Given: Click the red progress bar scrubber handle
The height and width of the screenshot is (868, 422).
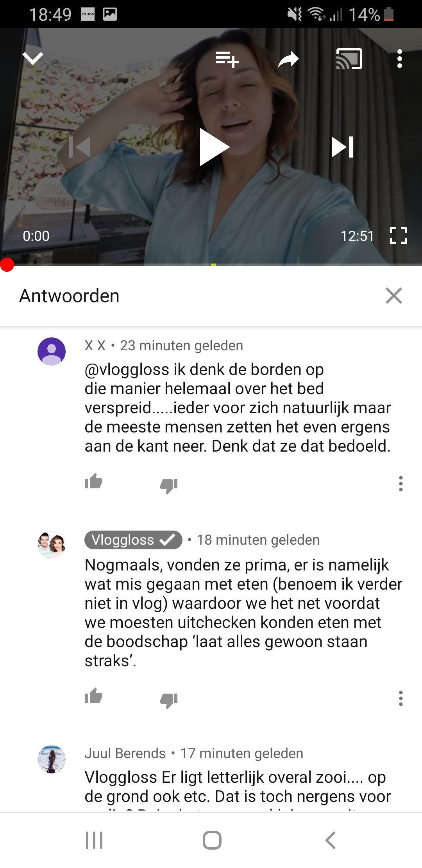Looking at the screenshot, I should [7, 265].
